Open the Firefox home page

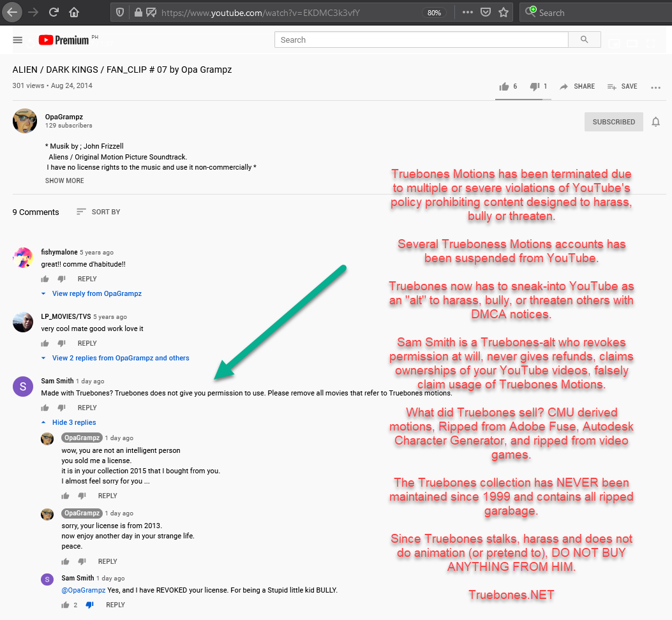click(x=74, y=12)
